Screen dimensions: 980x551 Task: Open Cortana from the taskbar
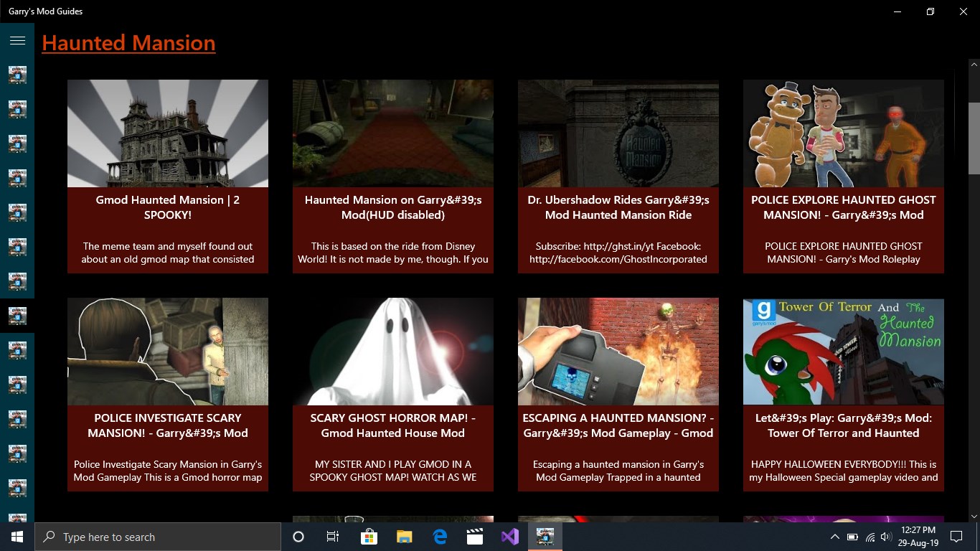click(298, 537)
